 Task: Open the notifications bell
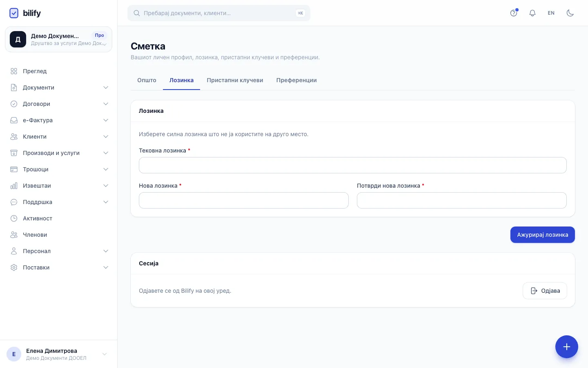(532, 13)
